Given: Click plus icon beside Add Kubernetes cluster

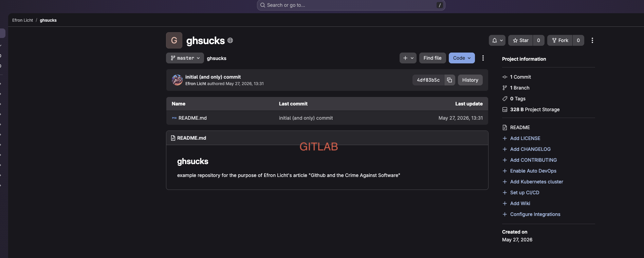Looking at the screenshot, I should tap(505, 182).
